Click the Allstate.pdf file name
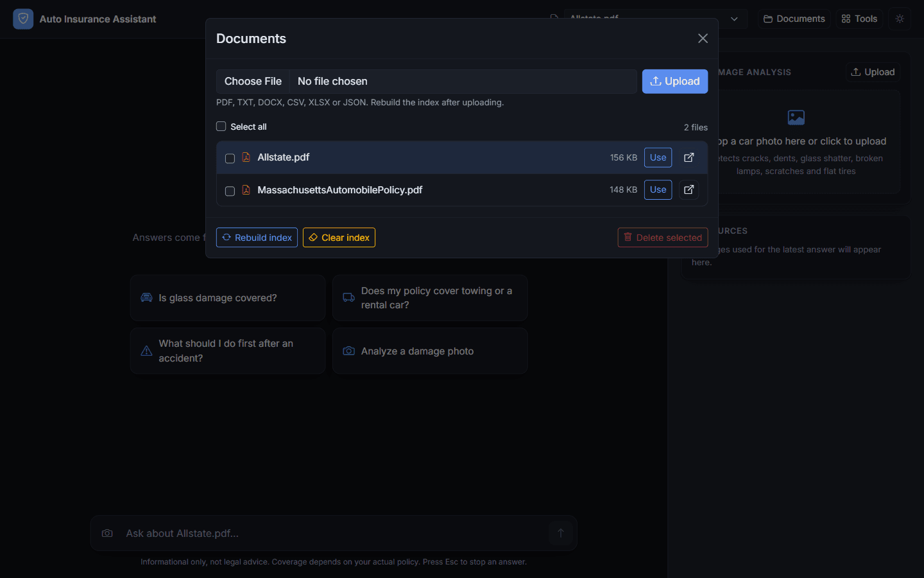 [284, 157]
